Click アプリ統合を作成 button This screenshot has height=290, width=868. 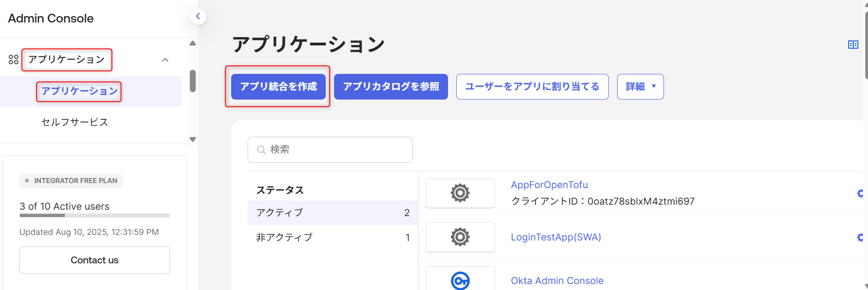click(278, 87)
